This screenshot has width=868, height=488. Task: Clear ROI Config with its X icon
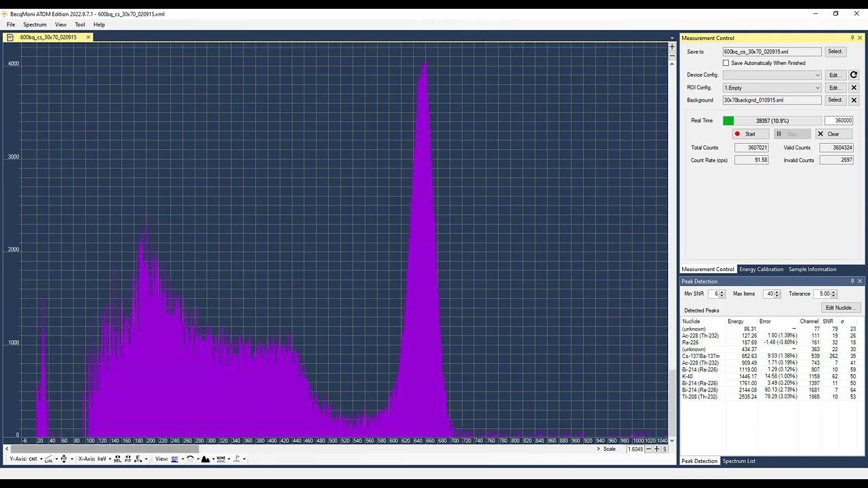click(854, 87)
